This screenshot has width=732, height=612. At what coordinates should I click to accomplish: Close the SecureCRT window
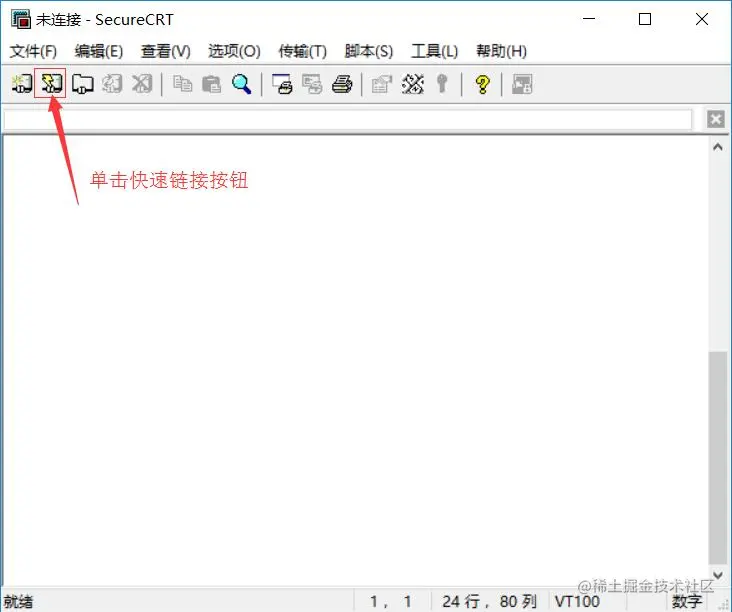click(x=702, y=19)
